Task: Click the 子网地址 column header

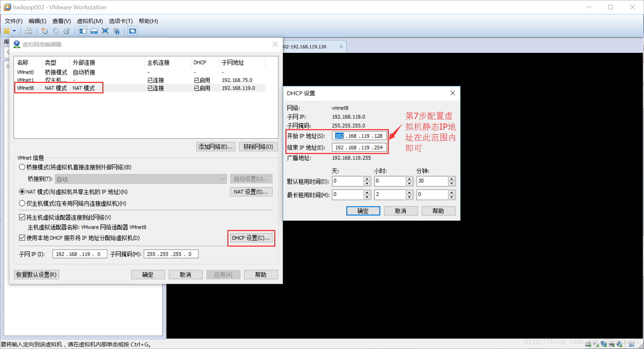Action: (x=242, y=63)
